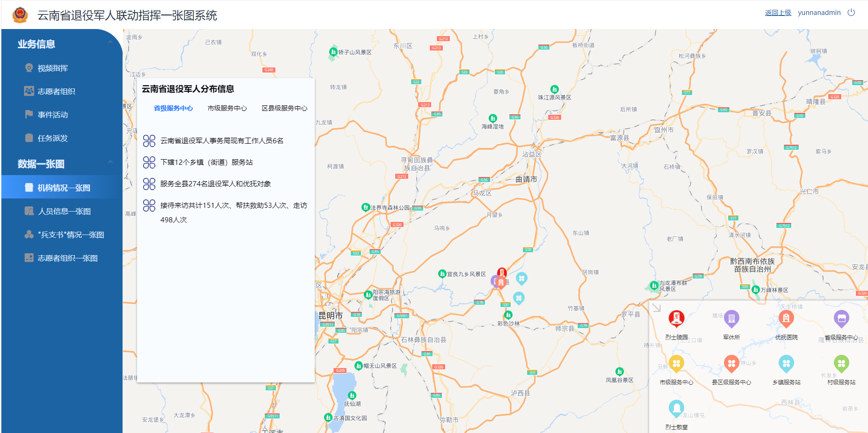Select the 村级服务站 legend icon
The height and width of the screenshot is (433, 868).
(x=841, y=364)
